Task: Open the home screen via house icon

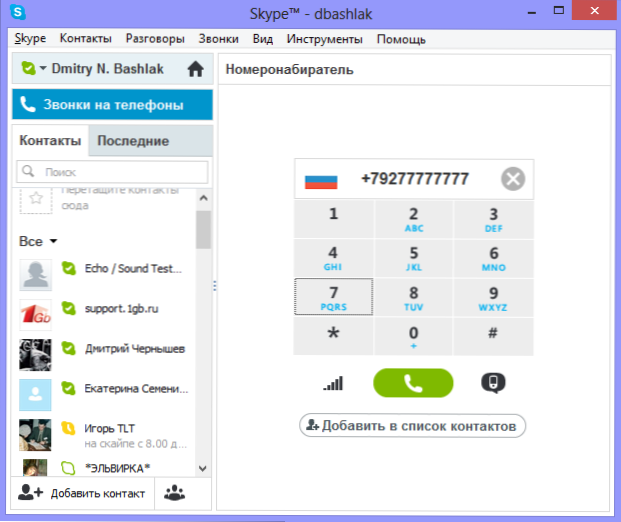Action: click(195, 69)
